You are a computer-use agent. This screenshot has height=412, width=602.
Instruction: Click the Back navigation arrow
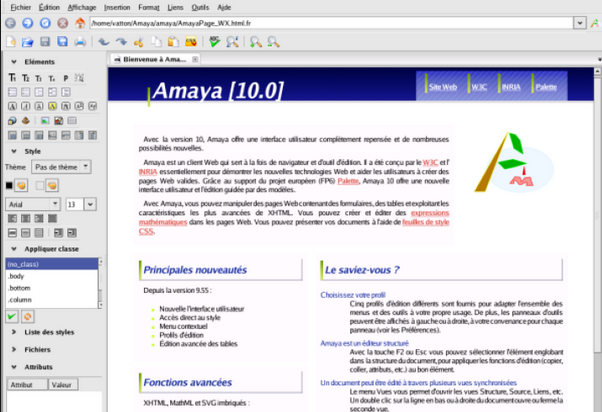pos(10,23)
